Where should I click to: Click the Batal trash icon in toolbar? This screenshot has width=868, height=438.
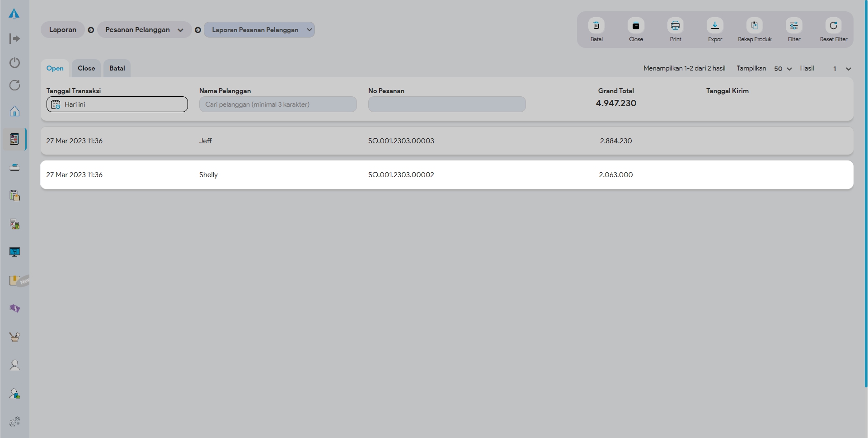[x=596, y=26]
